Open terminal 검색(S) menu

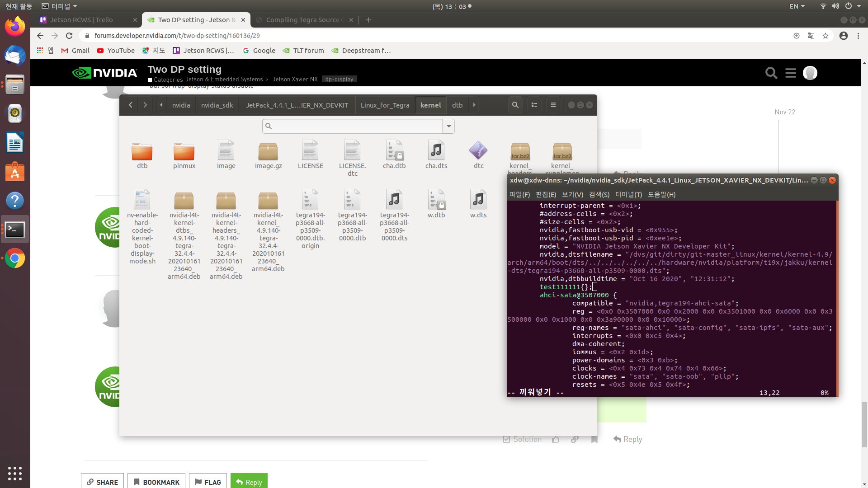pyautogui.click(x=599, y=194)
